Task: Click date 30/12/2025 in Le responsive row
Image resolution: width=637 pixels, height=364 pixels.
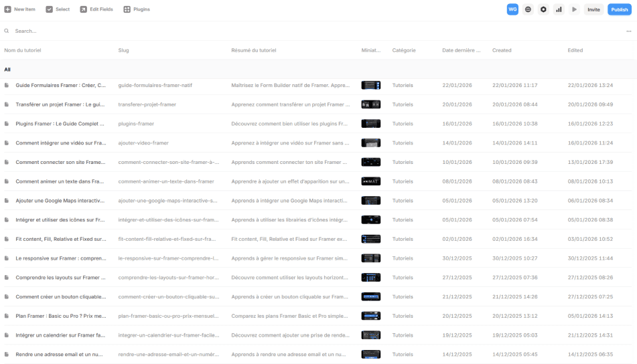Action: coord(457,258)
